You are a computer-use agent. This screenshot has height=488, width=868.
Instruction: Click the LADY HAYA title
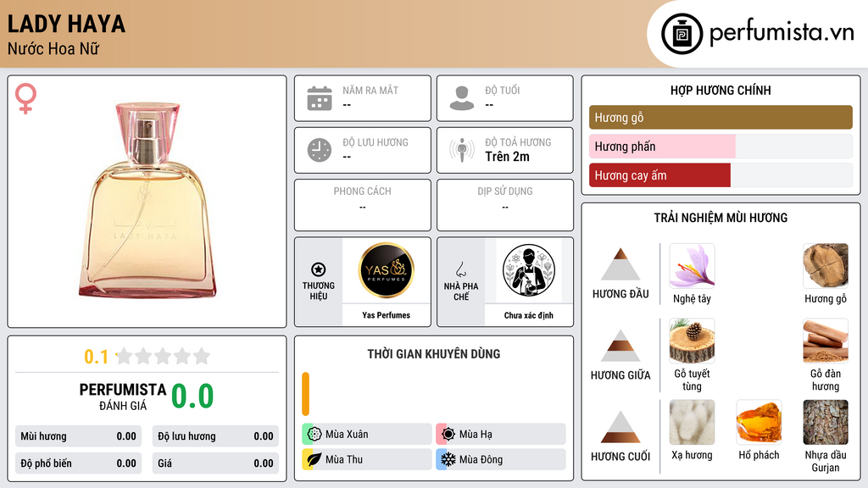(x=66, y=24)
